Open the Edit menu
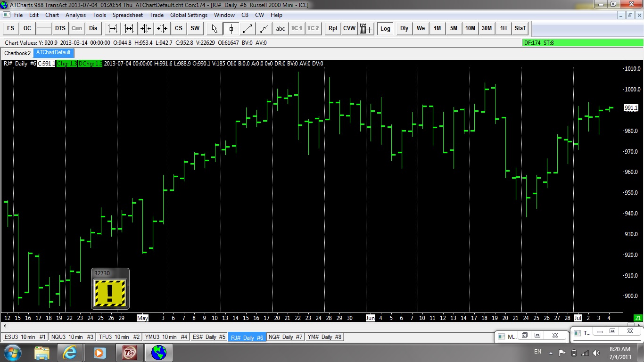 click(x=34, y=15)
